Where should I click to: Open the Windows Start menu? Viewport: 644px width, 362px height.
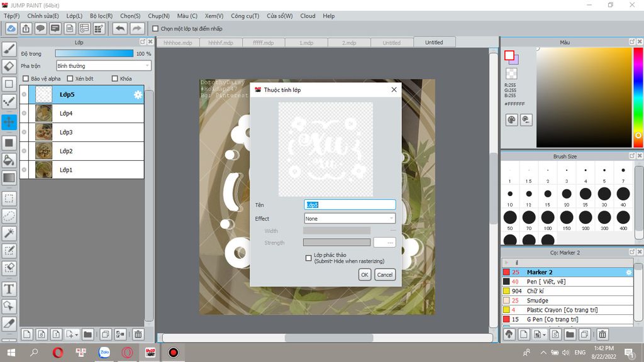[11, 353]
